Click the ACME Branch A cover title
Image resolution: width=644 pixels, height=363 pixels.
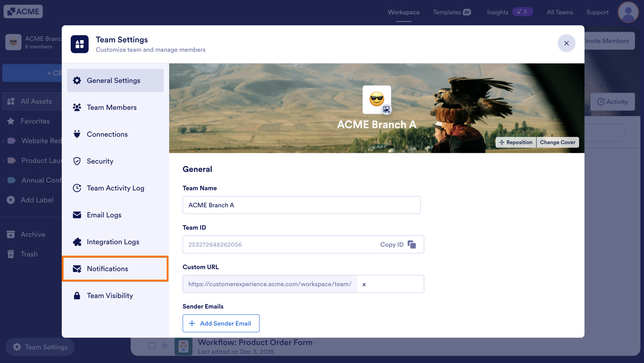point(377,124)
